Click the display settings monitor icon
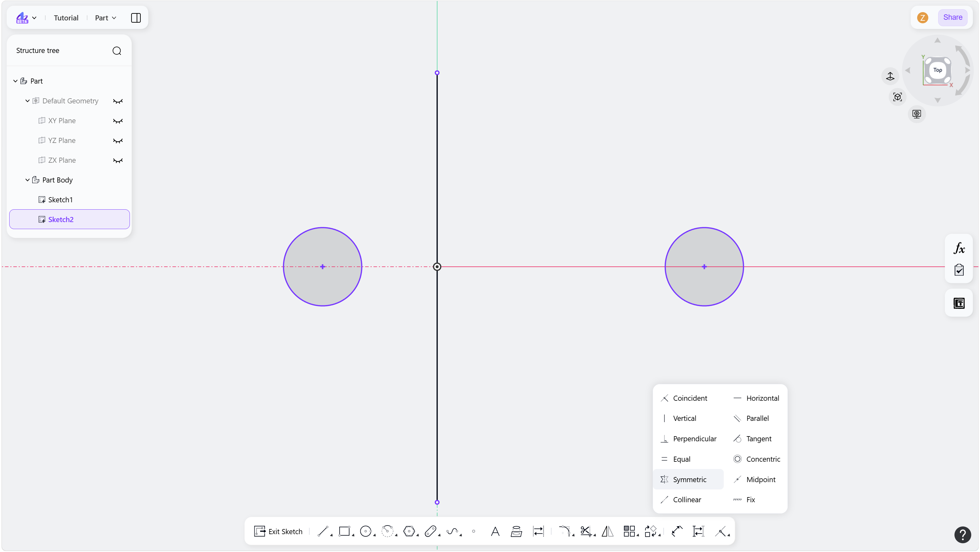980x552 pixels. click(x=917, y=114)
